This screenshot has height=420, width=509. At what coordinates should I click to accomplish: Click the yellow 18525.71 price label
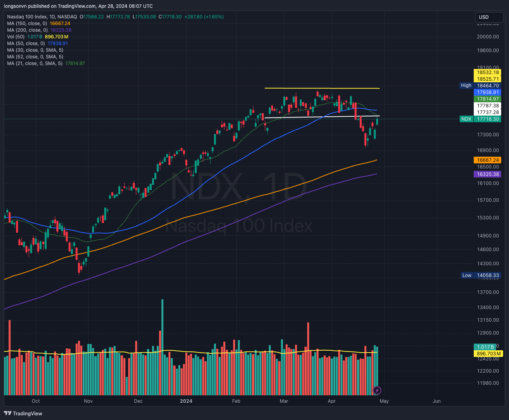click(488, 79)
